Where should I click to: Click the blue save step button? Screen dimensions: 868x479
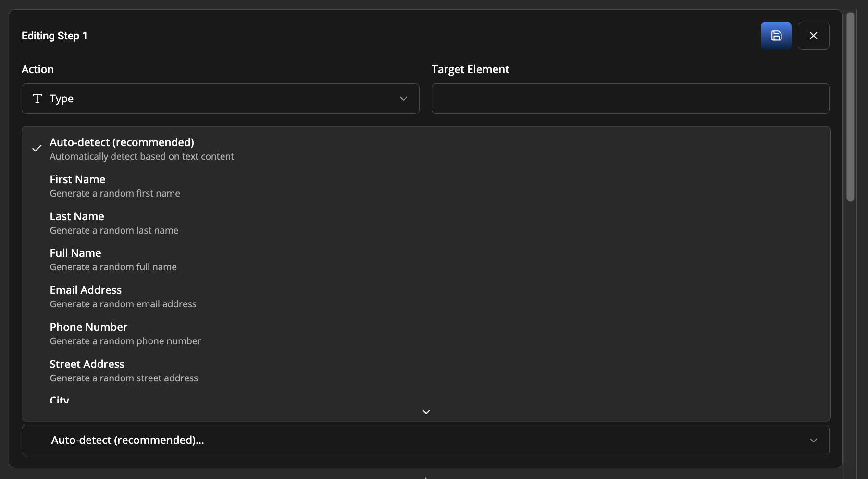click(776, 36)
